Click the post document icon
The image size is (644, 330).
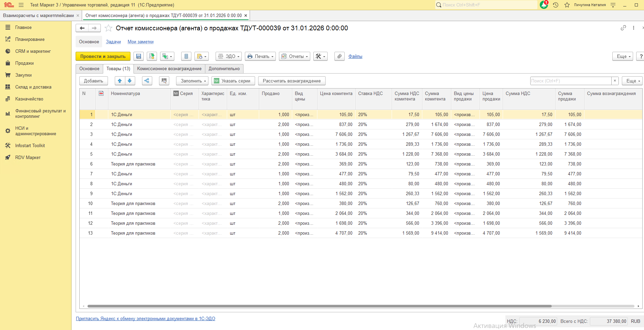pyautogui.click(x=152, y=57)
